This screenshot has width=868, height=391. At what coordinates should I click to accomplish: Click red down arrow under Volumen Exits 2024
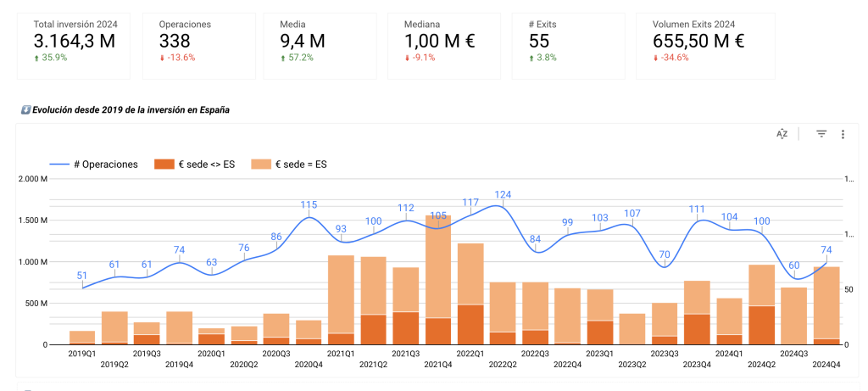tap(656, 58)
